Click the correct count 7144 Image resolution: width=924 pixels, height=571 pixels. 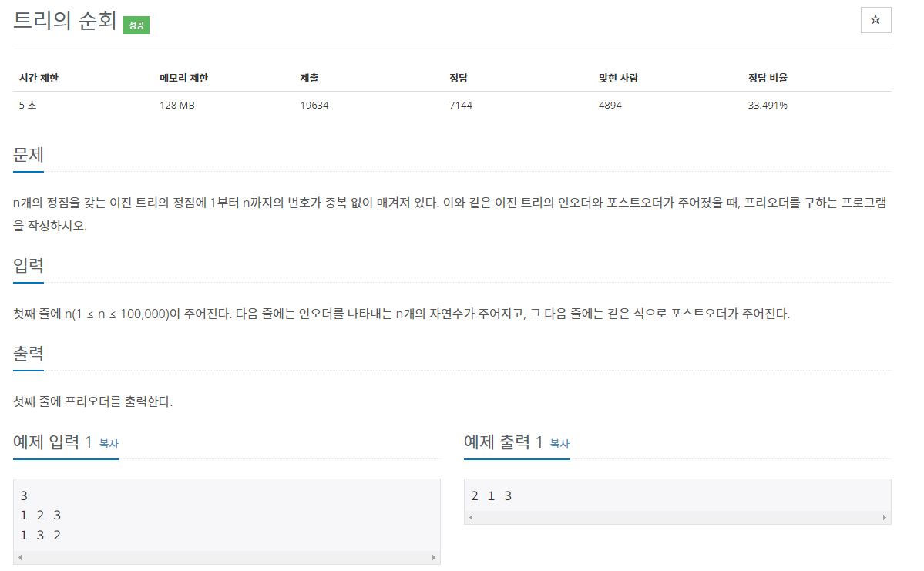pos(461,105)
